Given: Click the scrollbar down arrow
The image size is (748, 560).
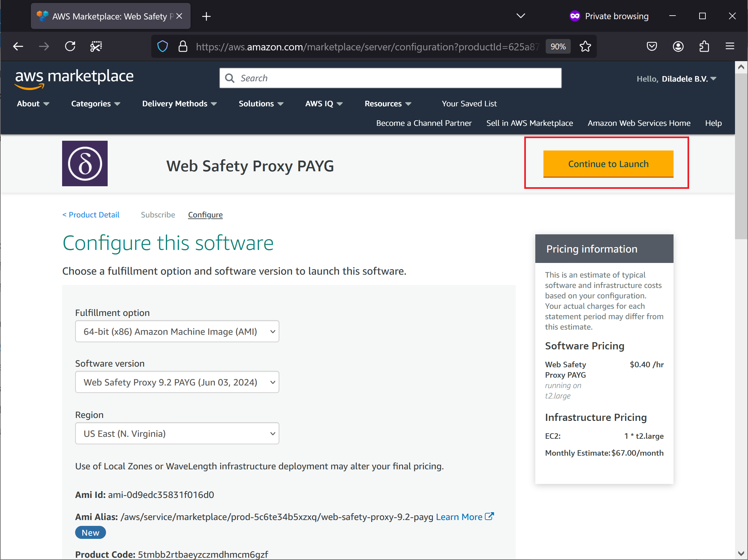Looking at the screenshot, I should click(741, 553).
